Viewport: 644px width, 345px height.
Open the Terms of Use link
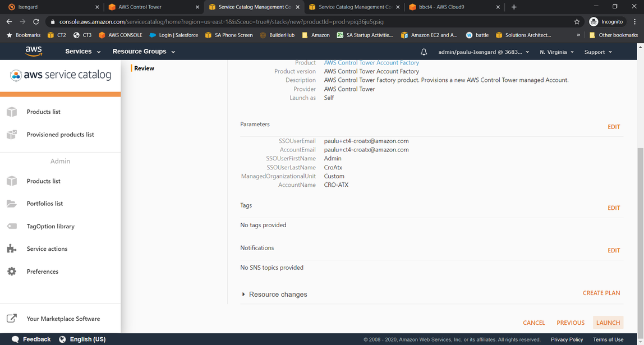tap(608, 339)
